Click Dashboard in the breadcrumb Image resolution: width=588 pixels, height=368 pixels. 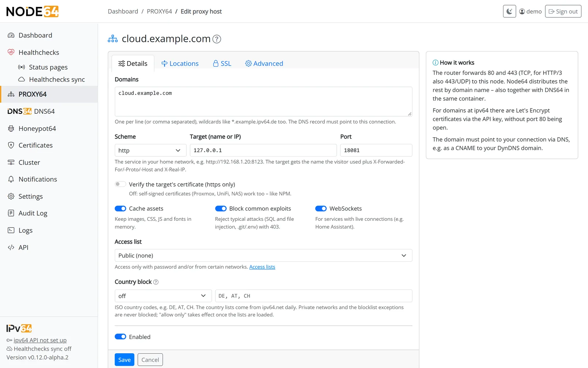click(x=123, y=11)
